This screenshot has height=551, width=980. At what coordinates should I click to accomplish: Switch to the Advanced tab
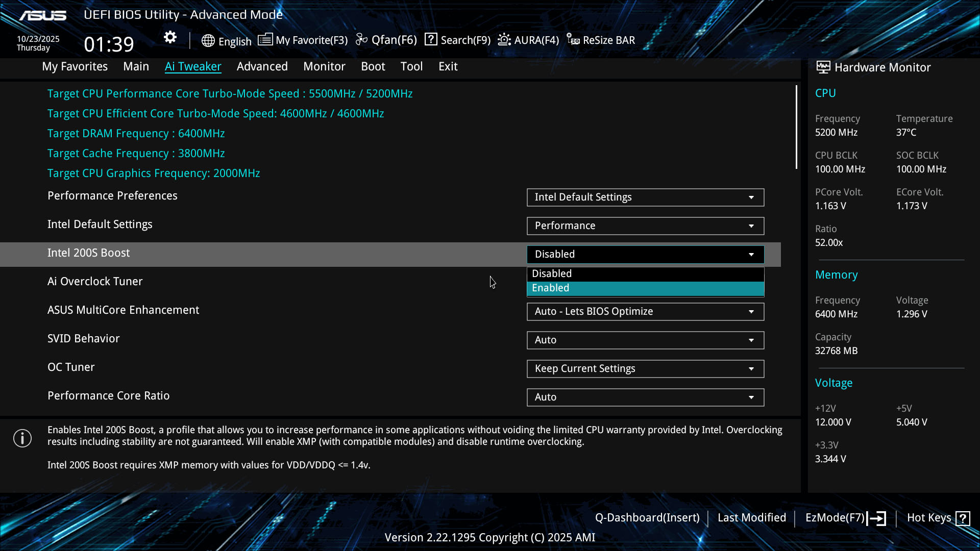pyautogui.click(x=262, y=66)
